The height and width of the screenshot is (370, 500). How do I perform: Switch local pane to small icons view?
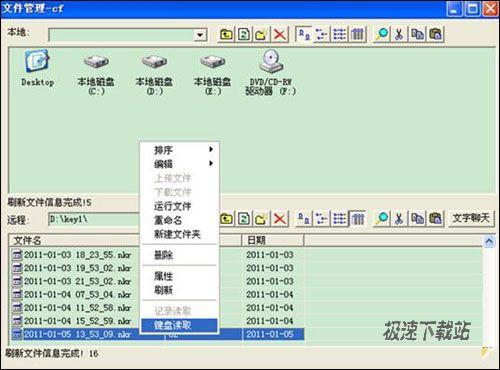coord(322,34)
